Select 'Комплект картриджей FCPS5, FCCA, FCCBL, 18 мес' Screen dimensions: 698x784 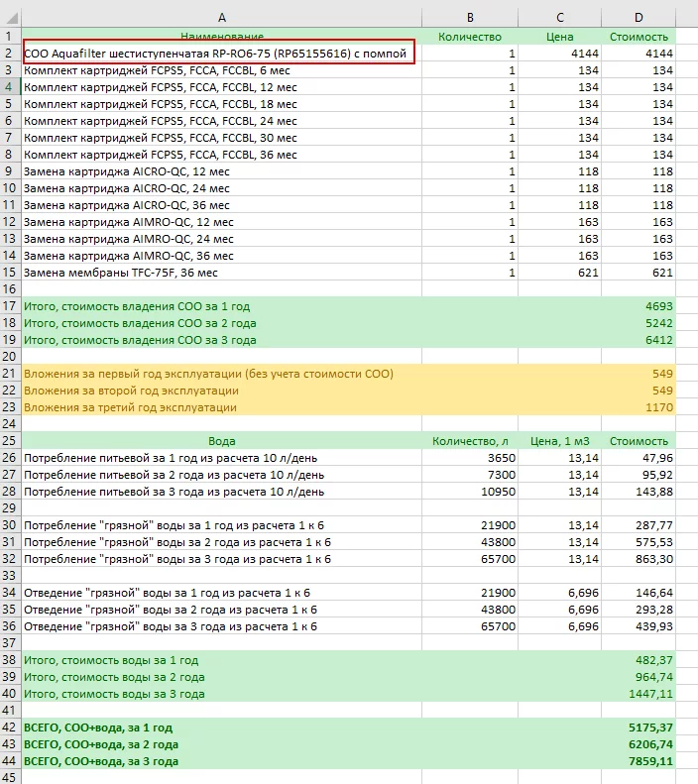click(x=221, y=104)
